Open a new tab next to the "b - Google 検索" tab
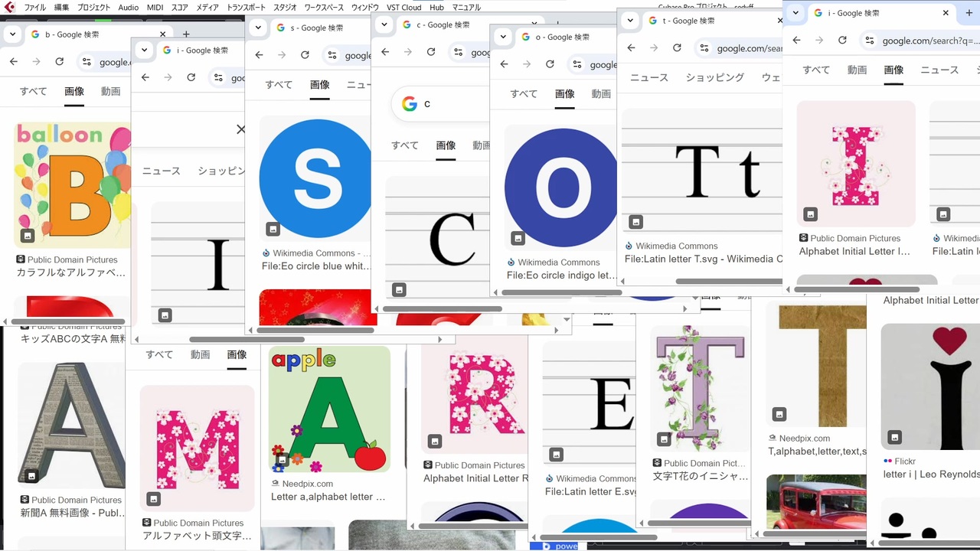 pos(186,34)
